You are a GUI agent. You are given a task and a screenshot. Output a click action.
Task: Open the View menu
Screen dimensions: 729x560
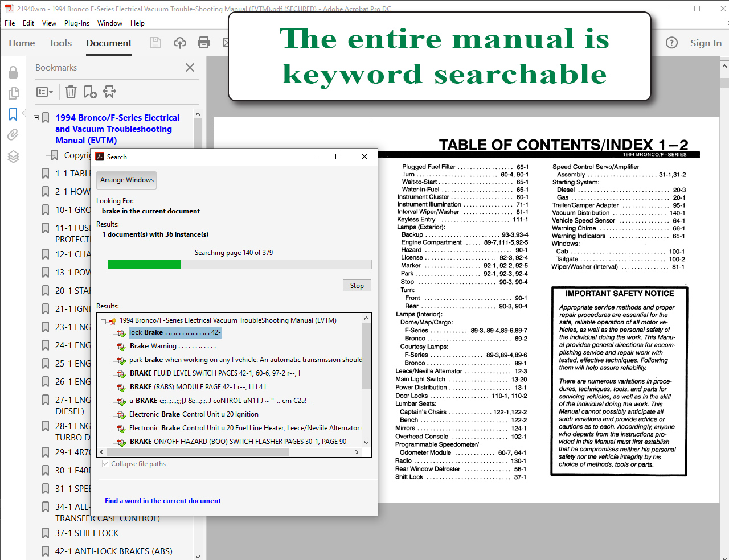pos(49,23)
